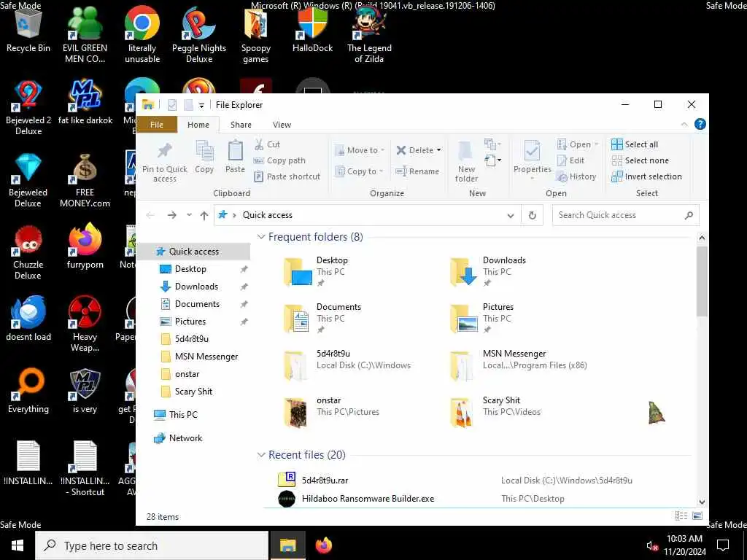
Task: Click Cut in the Clipboard group
Action: coord(268,144)
